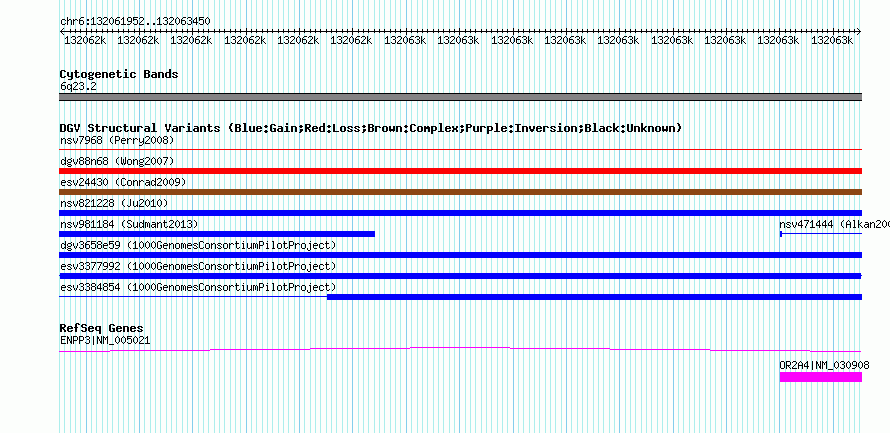Select the red dgv88n68 loss variant bar
Screen dimensions: 890x433
(460, 171)
